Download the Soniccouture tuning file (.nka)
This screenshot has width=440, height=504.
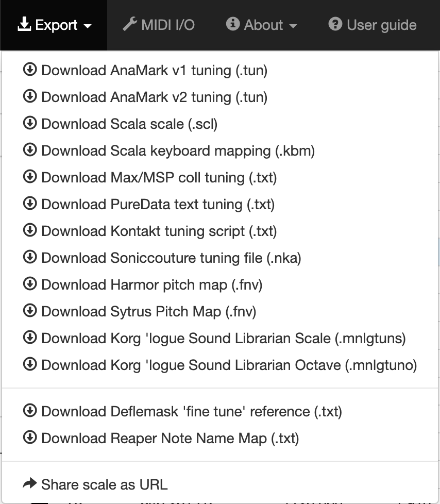(171, 258)
